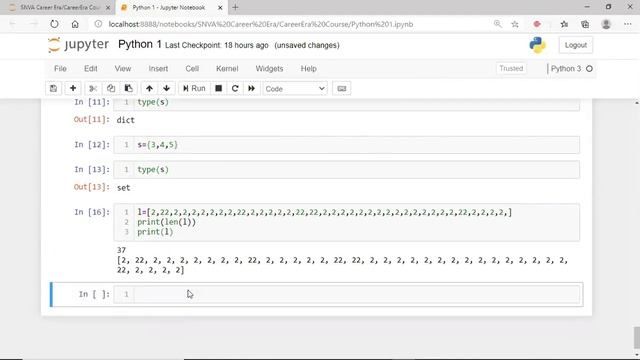
Task: Go to browser home page
Action: (75, 24)
